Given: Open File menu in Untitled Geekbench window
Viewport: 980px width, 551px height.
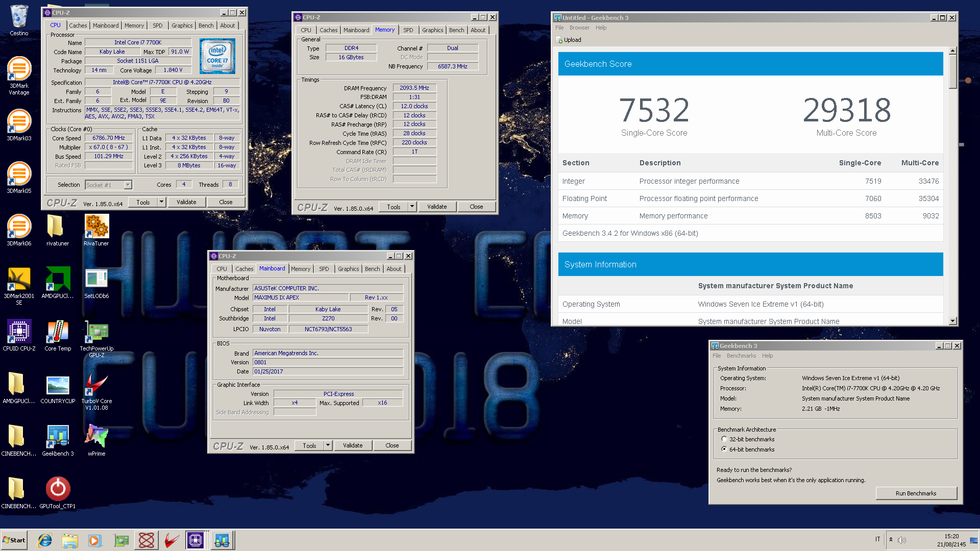Looking at the screenshot, I should click(559, 28).
